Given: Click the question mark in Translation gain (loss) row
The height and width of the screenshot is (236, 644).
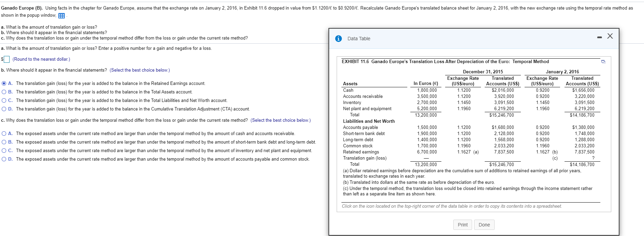Looking at the screenshot, I should [593, 158].
